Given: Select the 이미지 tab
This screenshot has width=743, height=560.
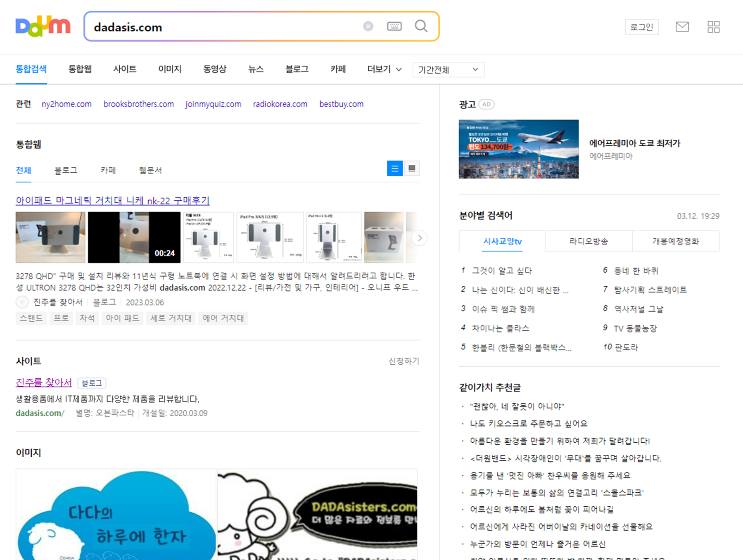Looking at the screenshot, I should (x=170, y=69).
